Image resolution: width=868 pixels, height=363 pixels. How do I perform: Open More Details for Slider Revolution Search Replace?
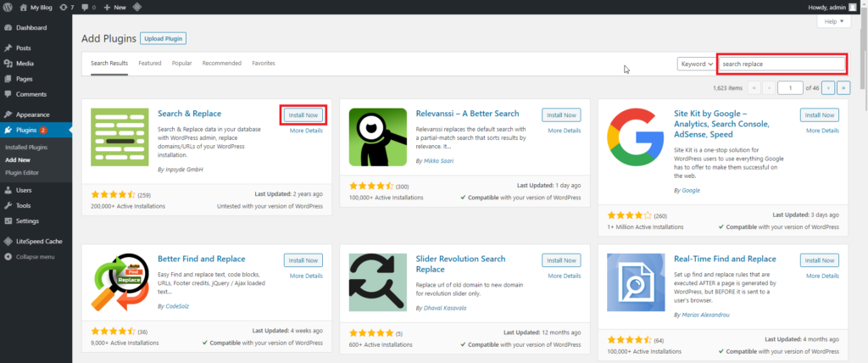[x=564, y=276]
